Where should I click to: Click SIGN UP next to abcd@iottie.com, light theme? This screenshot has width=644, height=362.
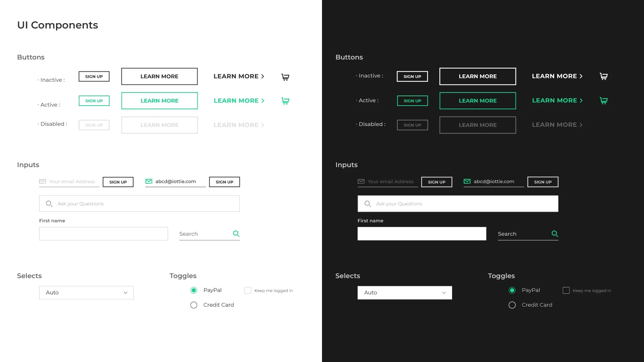[224, 182]
